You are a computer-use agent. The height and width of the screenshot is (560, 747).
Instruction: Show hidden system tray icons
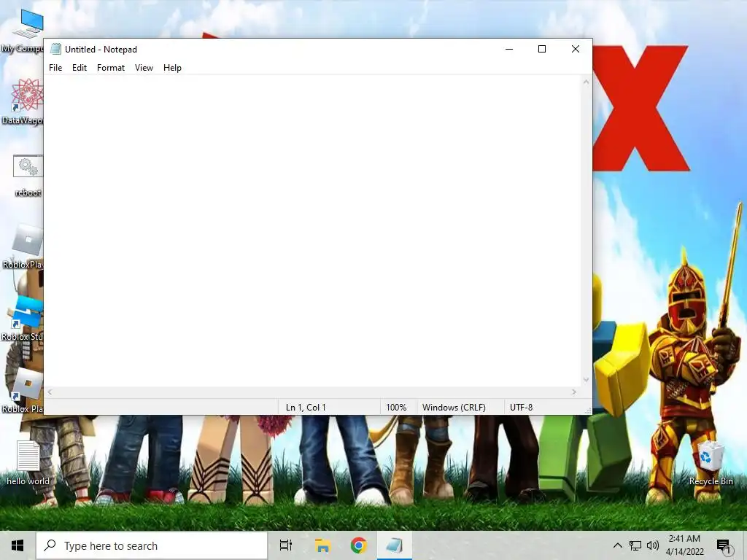617,545
